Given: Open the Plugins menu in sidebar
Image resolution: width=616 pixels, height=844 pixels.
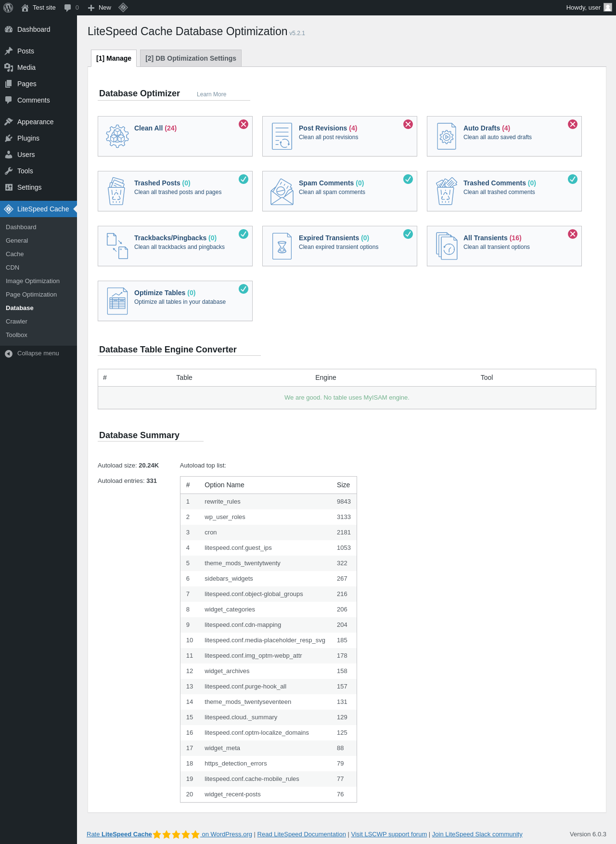Looking at the screenshot, I should (28, 138).
